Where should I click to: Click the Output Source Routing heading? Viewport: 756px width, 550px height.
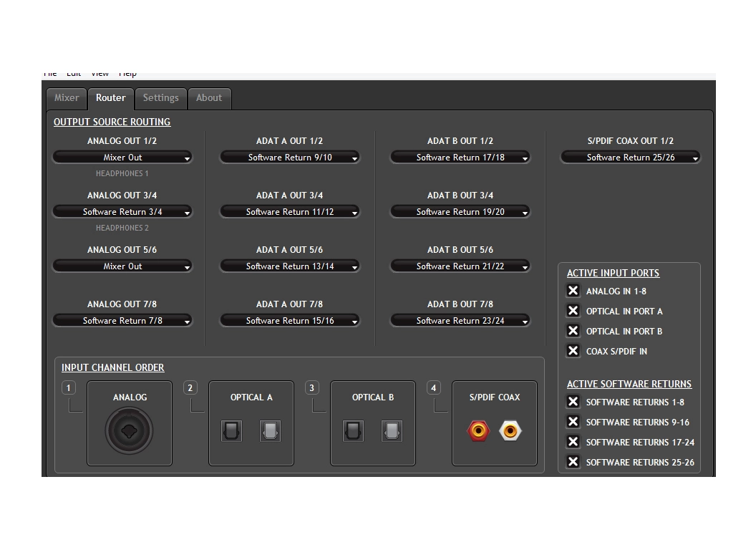[x=112, y=122]
